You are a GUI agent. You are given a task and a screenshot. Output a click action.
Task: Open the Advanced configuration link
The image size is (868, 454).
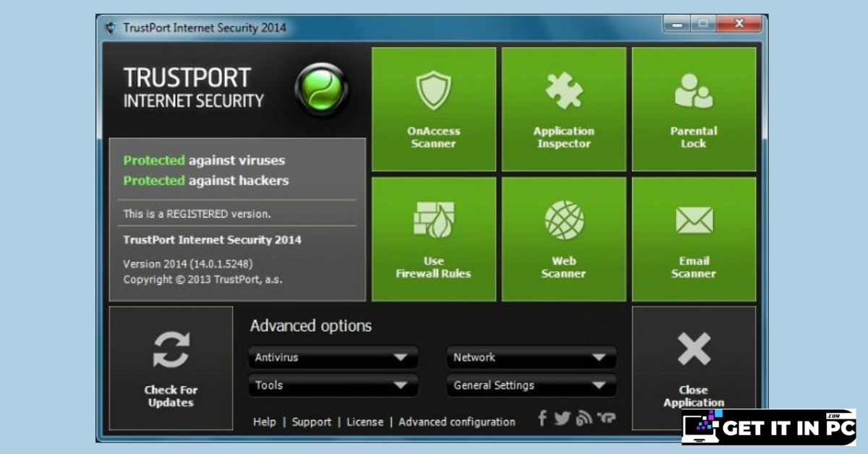(x=457, y=422)
